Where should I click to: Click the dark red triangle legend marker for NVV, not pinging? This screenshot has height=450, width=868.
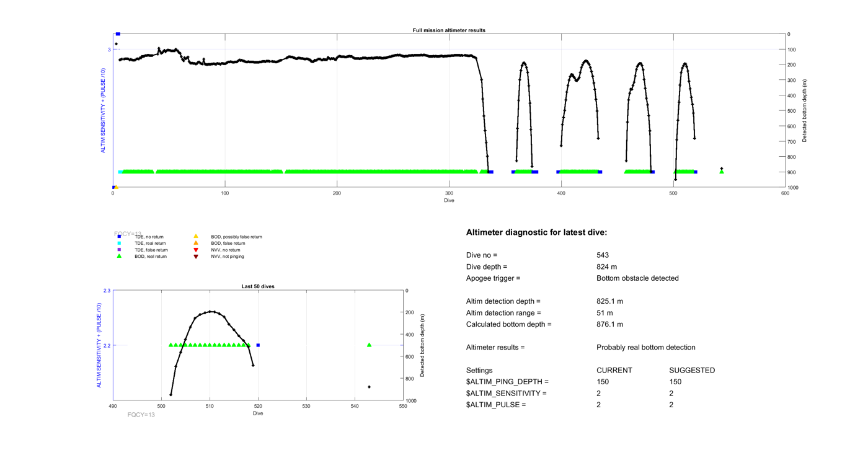tap(196, 256)
